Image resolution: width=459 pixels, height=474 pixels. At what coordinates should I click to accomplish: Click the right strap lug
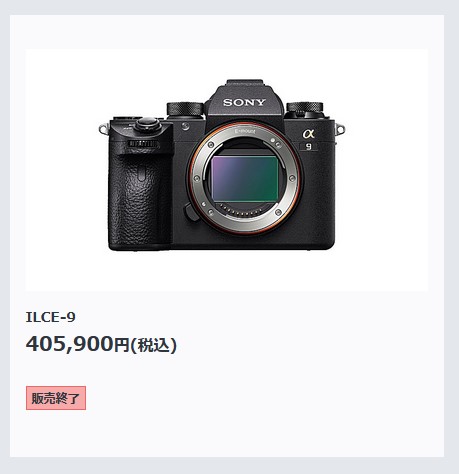[x=340, y=129]
